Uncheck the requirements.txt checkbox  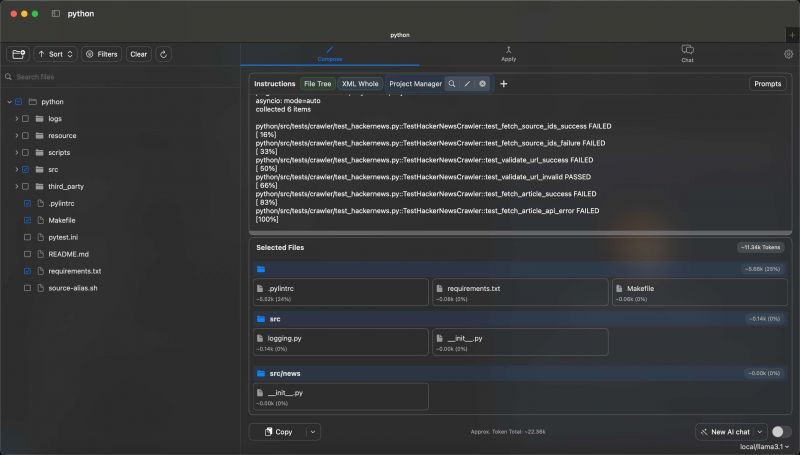pos(28,271)
